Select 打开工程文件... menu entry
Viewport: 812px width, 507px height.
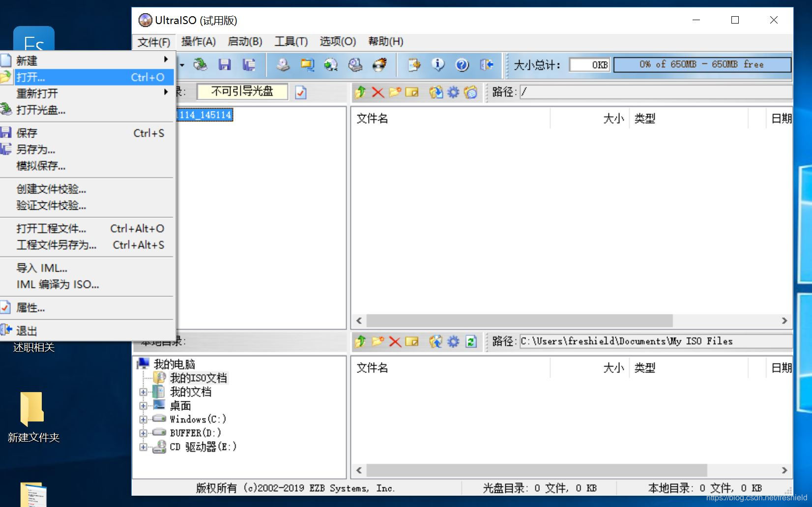[x=87, y=228]
